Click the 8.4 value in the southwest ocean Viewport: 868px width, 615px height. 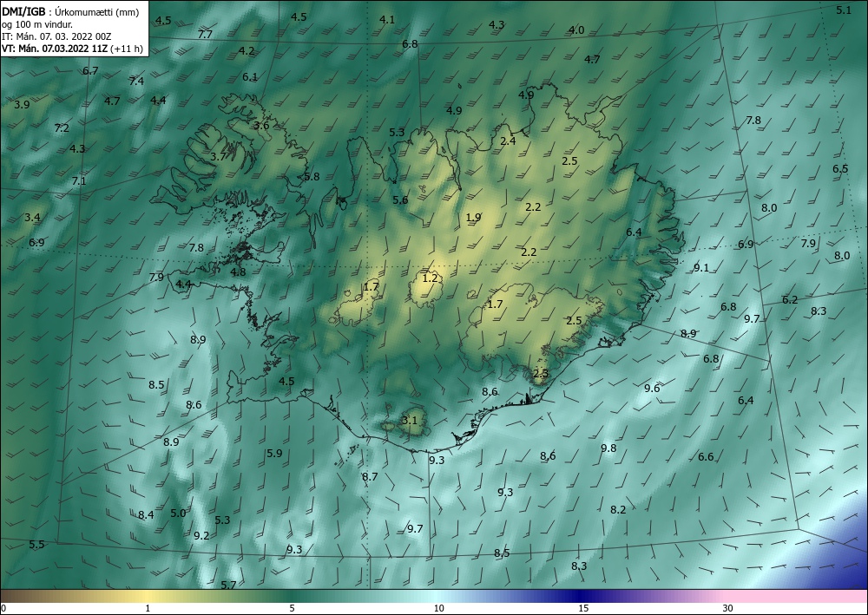[146, 515]
